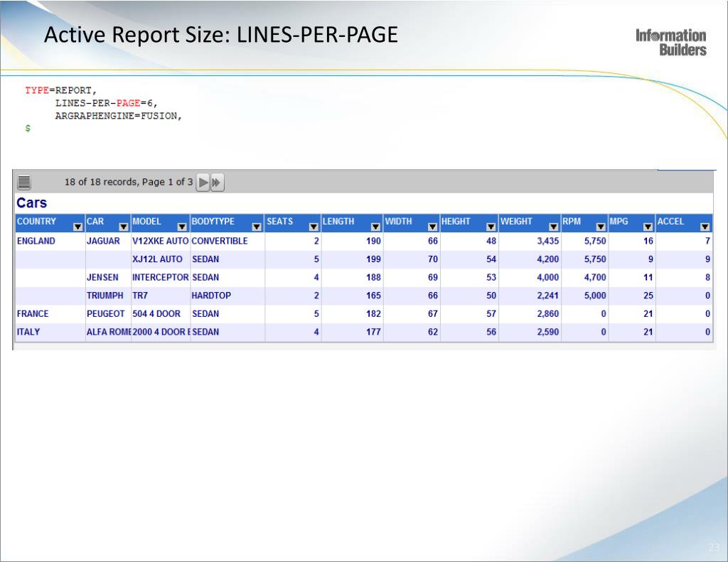Image resolution: width=728 pixels, height=562 pixels.
Task: Open the CAR column dropdown arrow
Action: 124,227
